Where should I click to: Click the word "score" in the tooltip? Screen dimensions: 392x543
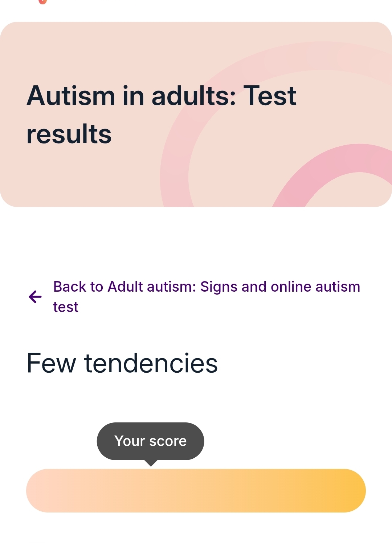point(168,441)
